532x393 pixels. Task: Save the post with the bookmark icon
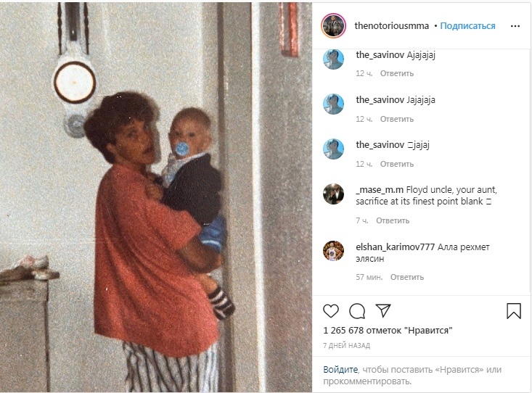tap(514, 310)
